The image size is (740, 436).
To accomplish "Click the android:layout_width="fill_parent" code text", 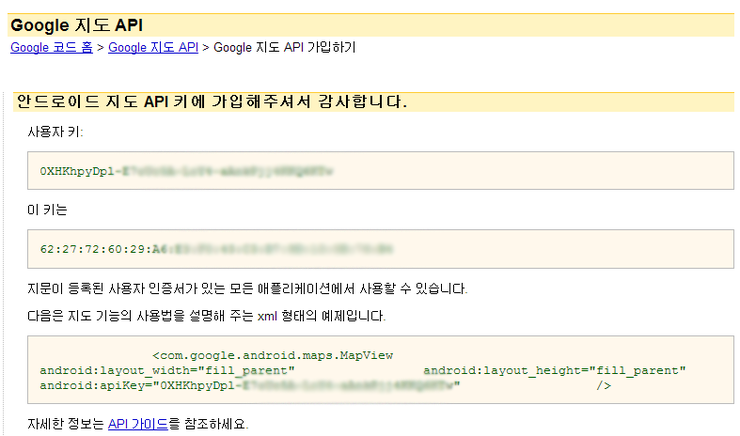I will [167, 370].
